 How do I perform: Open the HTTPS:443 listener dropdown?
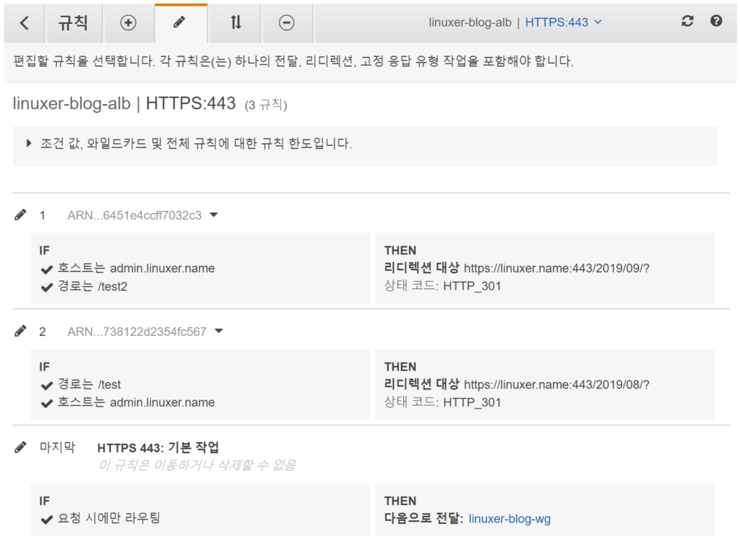(x=563, y=22)
